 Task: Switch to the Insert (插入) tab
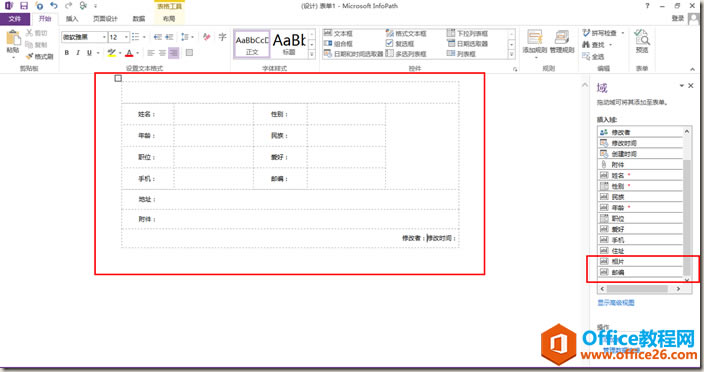72,19
